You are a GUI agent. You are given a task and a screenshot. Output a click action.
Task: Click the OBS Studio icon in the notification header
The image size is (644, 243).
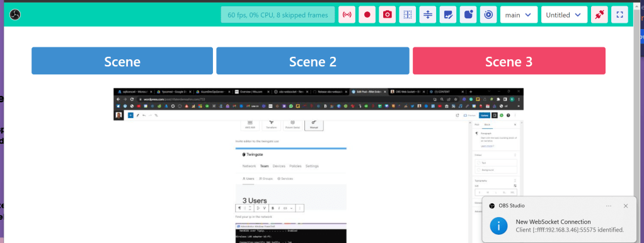pos(492,206)
